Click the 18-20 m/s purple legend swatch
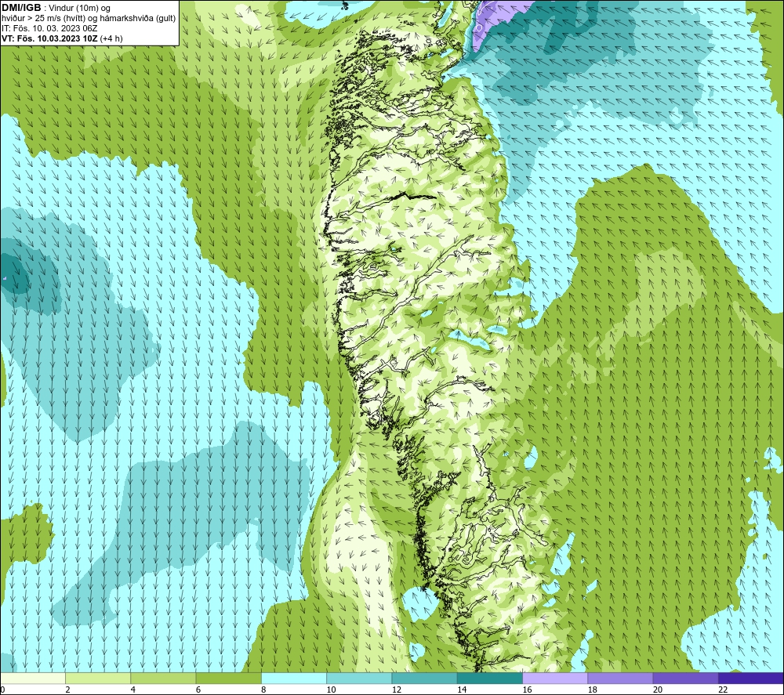The width and height of the screenshot is (784, 695). pyautogui.click(x=620, y=678)
